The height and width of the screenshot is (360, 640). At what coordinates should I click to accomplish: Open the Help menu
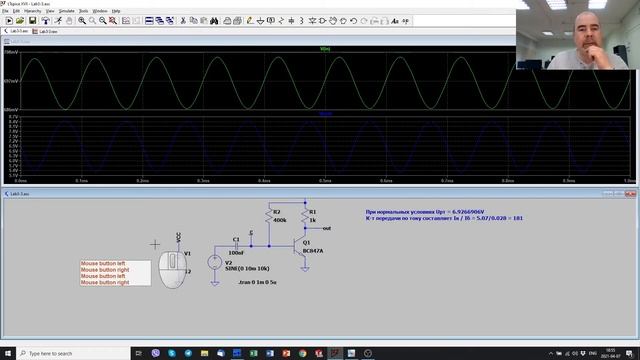pyautogui.click(x=116, y=11)
